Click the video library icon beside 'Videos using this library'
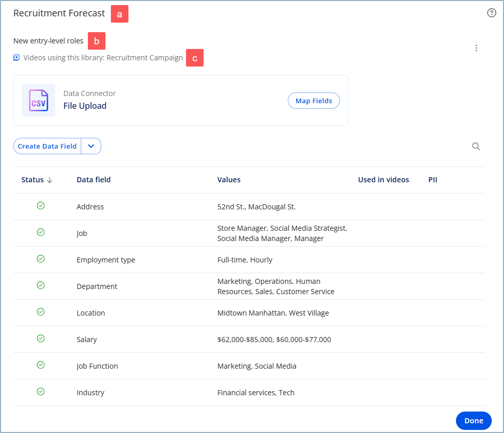This screenshot has height=433, width=504. pos(16,58)
